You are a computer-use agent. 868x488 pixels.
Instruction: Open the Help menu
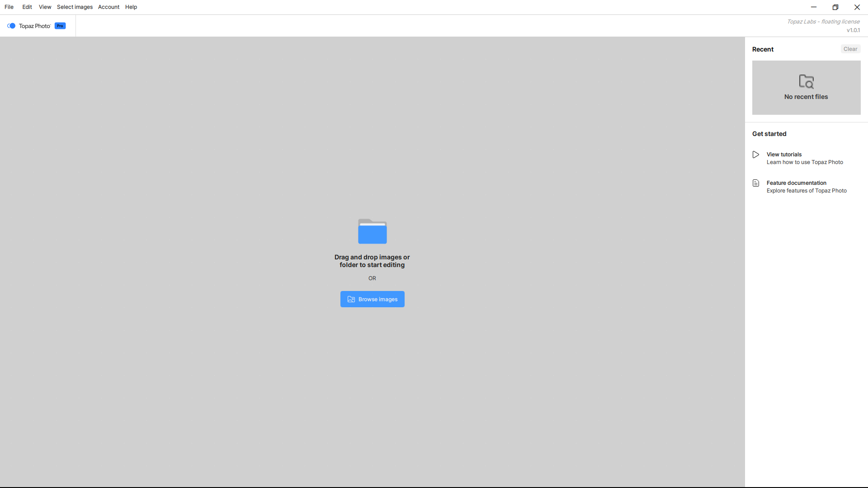coord(131,7)
